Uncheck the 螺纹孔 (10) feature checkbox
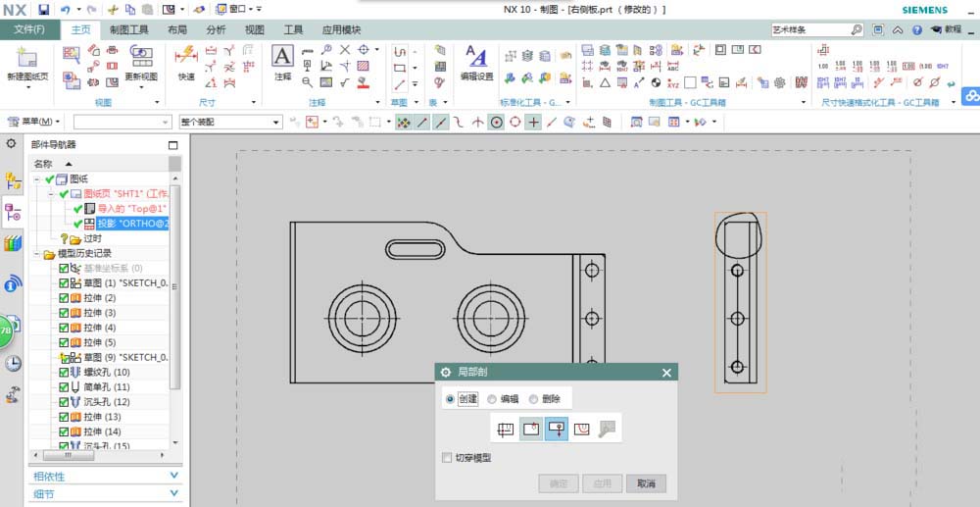The width and height of the screenshot is (980, 507). click(x=65, y=373)
